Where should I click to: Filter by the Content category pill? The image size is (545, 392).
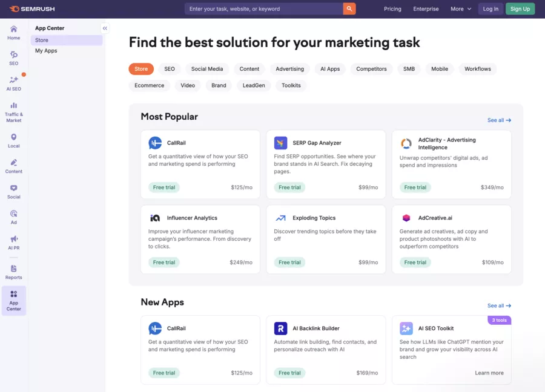click(249, 69)
